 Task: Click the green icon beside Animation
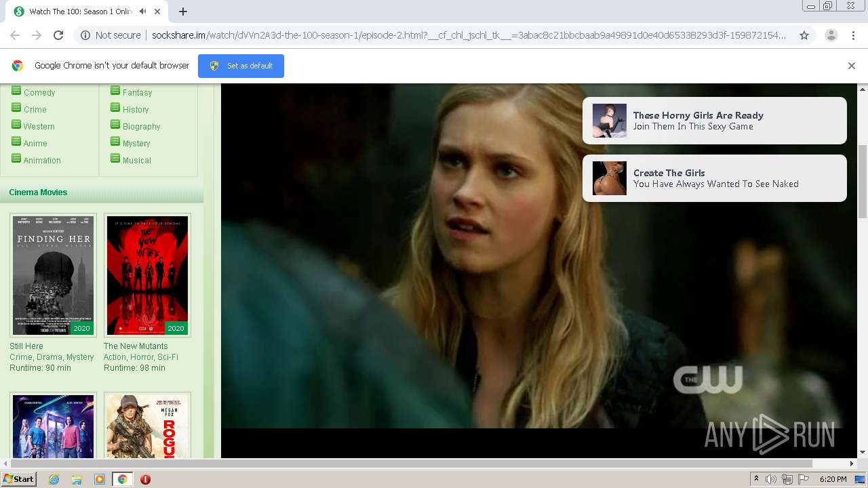16,158
